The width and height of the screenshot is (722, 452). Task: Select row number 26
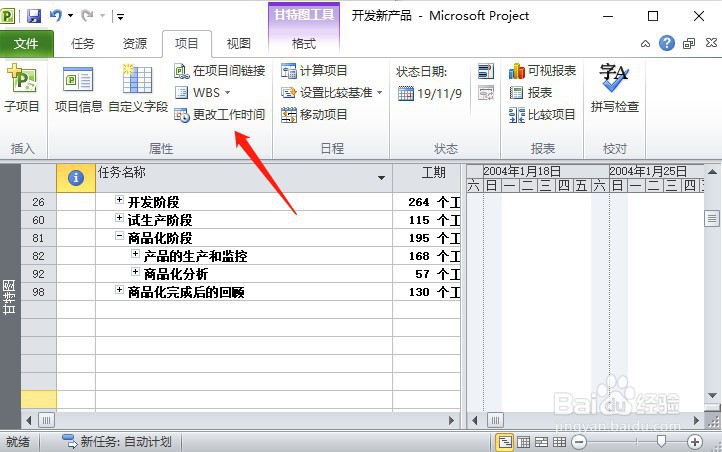[39, 202]
